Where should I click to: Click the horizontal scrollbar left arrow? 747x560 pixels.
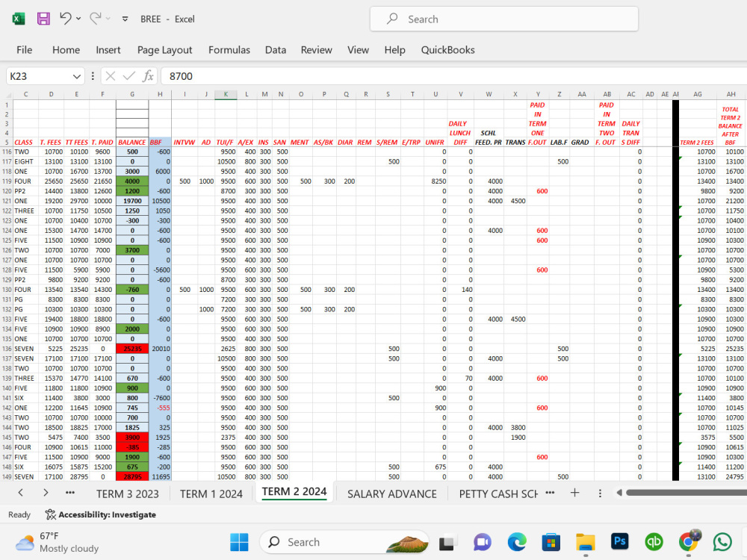[619, 493]
